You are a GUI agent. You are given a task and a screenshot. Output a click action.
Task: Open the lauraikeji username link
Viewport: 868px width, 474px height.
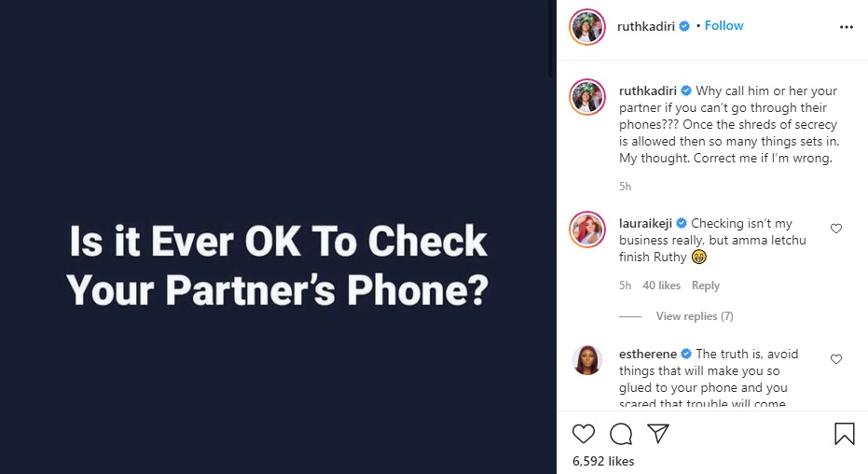(x=645, y=223)
